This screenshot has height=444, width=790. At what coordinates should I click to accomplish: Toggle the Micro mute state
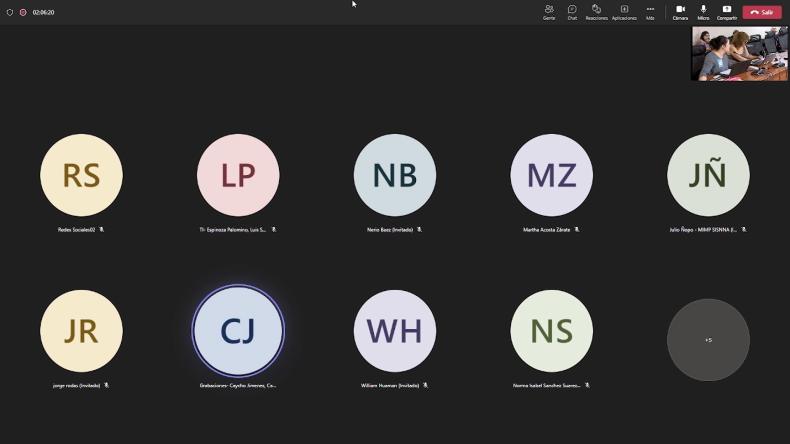[x=703, y=12]
